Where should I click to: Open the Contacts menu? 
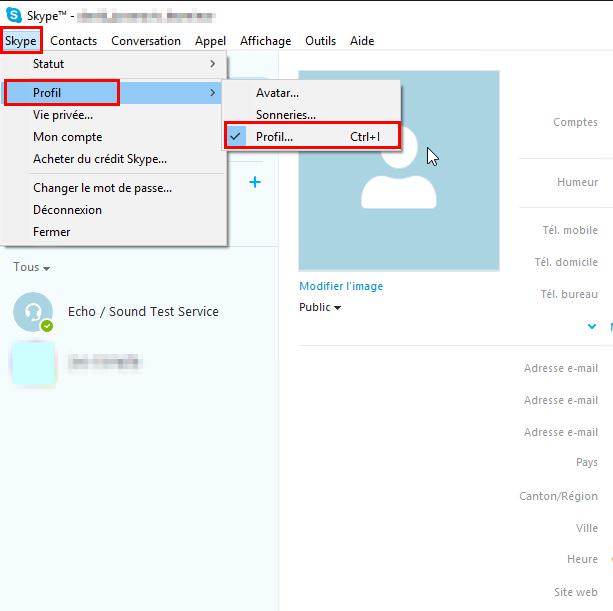coord(73,41)
